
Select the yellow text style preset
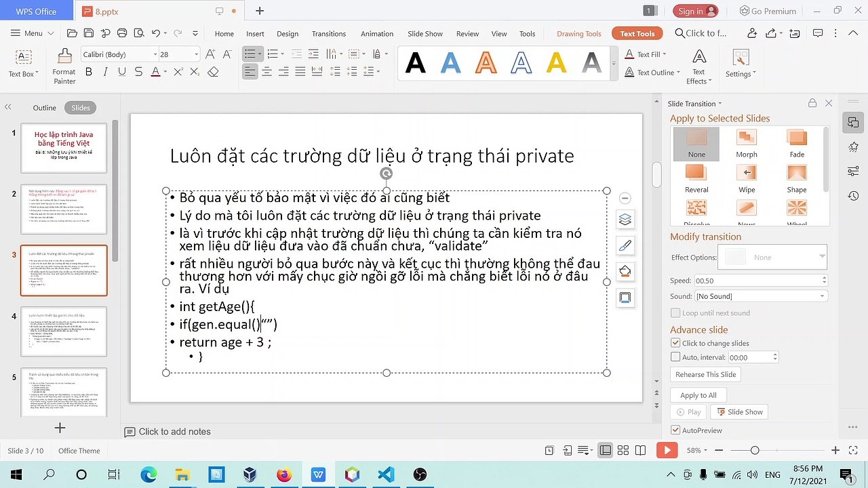coord(557,63)
